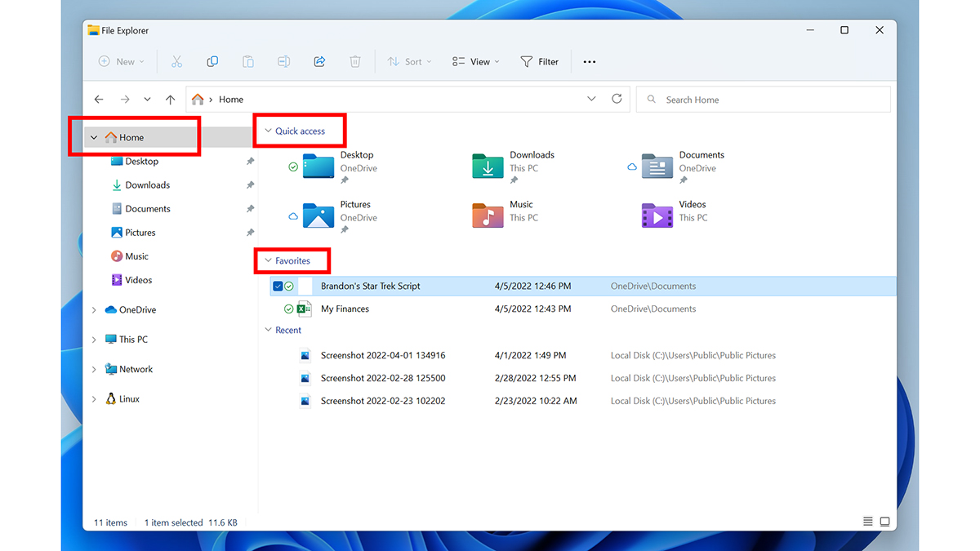Switch to details view in status bar
Viewport: 980px width, 551px height.
click(867, 522)
